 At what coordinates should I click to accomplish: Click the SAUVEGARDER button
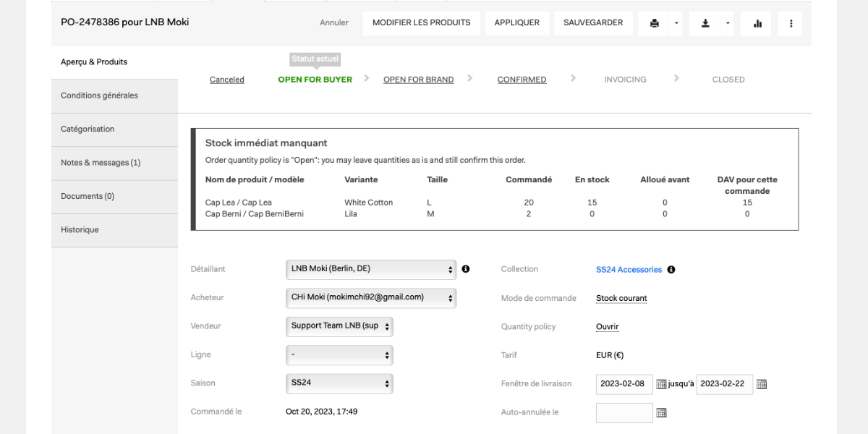(593, 23)
